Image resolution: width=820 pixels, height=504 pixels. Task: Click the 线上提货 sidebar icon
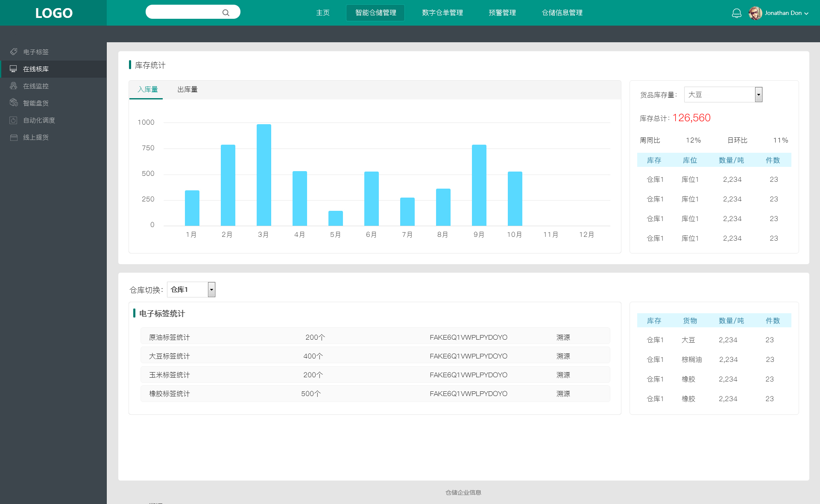[x=14, y=137]
